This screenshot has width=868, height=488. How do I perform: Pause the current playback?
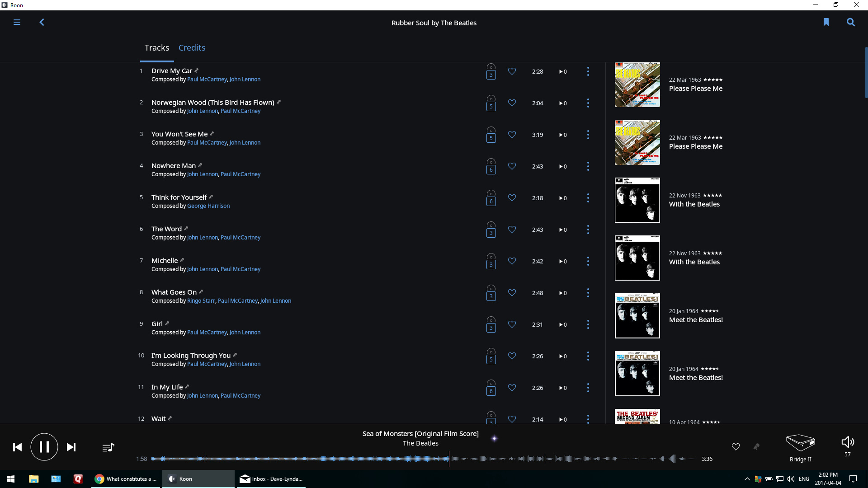coord(44,447)
